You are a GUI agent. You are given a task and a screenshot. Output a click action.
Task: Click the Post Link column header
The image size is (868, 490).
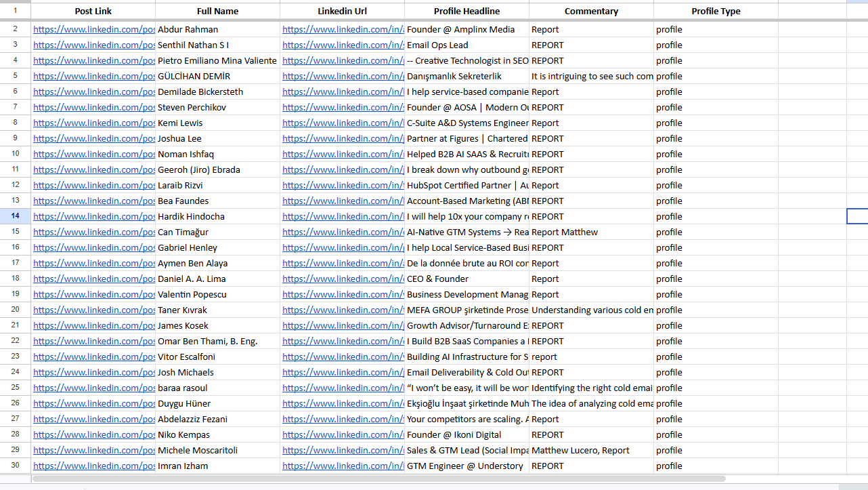(x=93, y=11)
